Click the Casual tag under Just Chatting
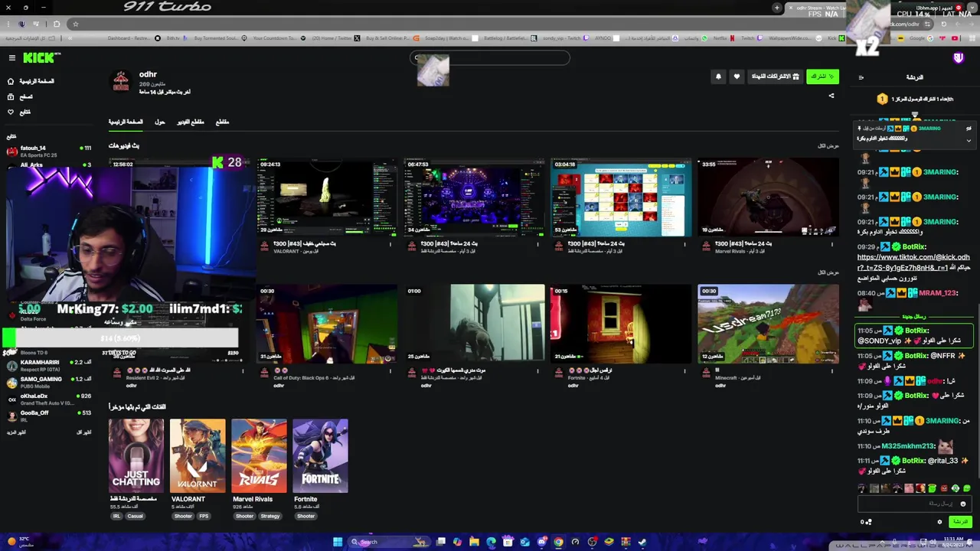The width and height of the screenshot is (980, 551). (x=135, y=516)
